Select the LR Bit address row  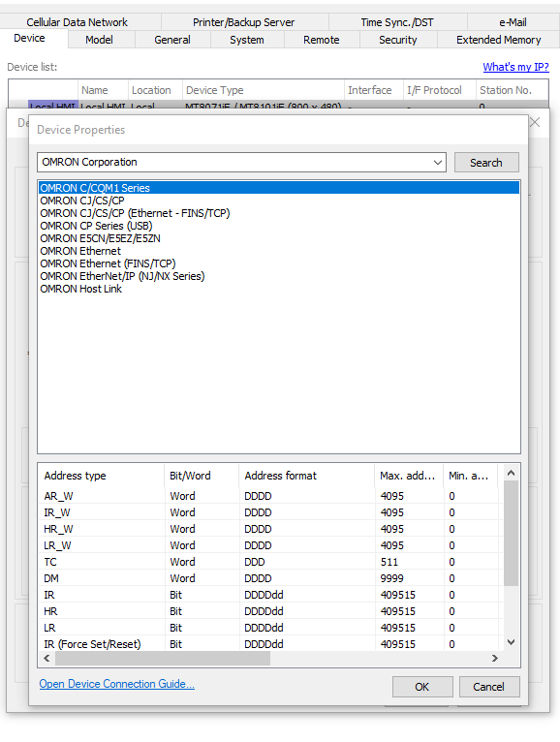tap(269, 628)
